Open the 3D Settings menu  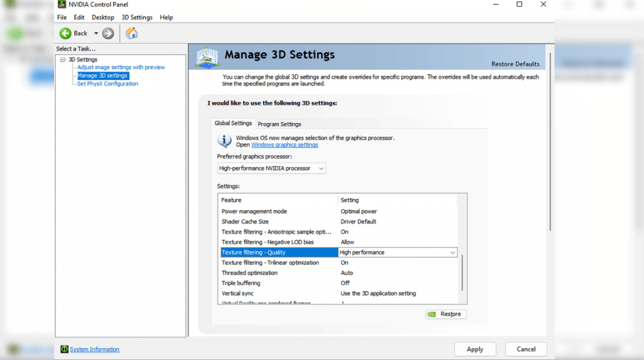pos(136,18)
